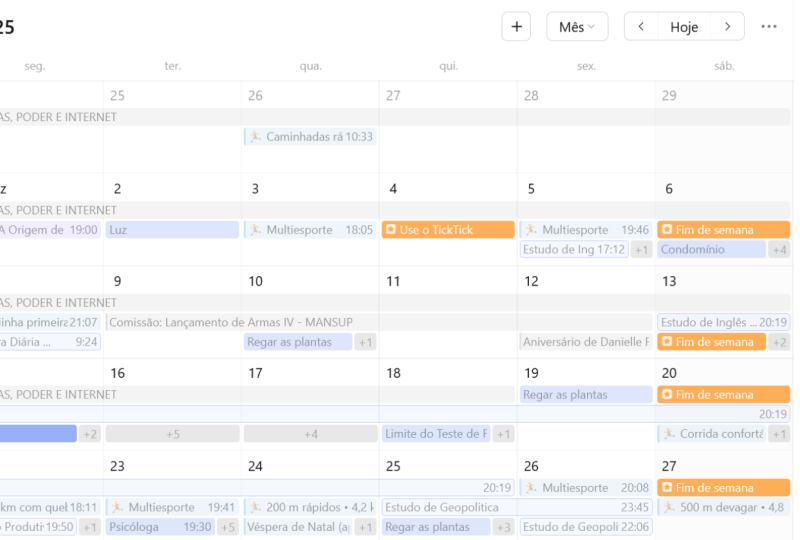
Task: Open Multiesporte 20:08 event on day 26
Action: [586, 488]
